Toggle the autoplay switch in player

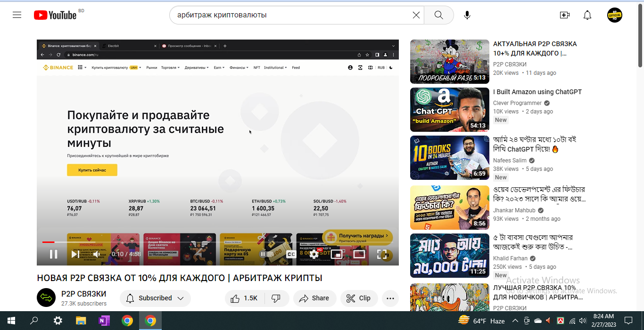coord(266,254)
